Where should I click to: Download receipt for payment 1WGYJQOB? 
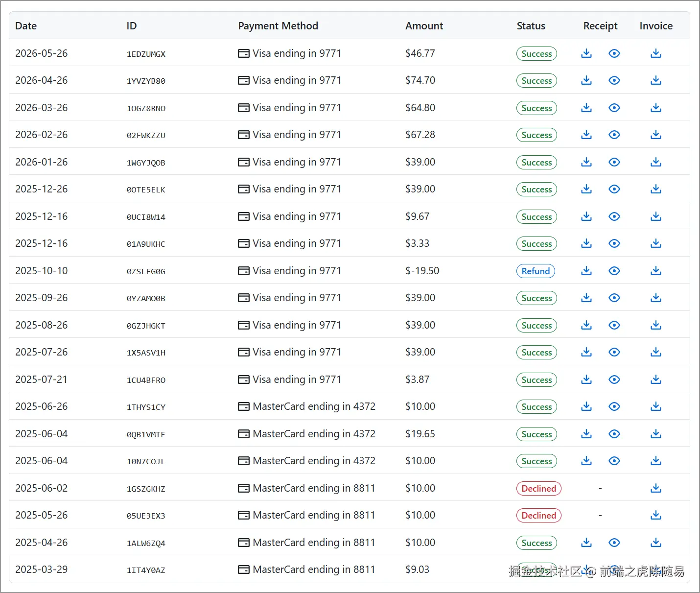coord(586,162)
